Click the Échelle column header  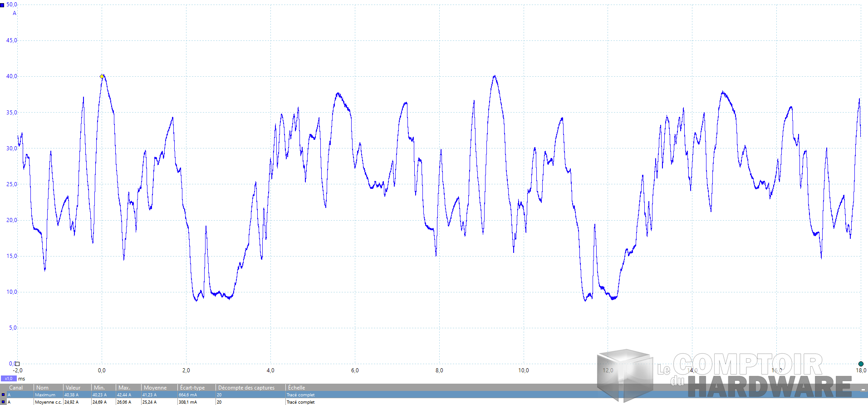click(296, 388)
